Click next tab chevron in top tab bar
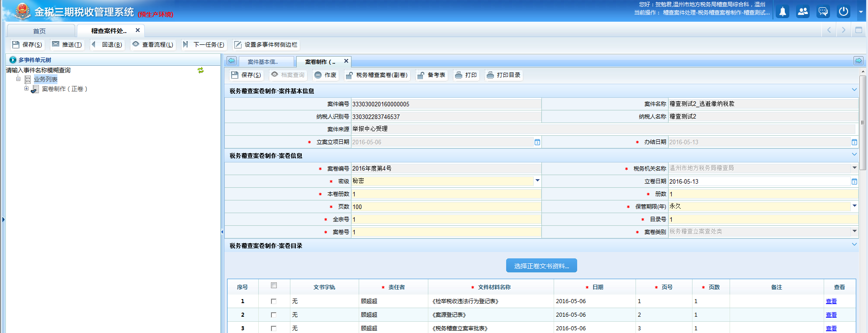Screen dimensions: 868x333 (x=843, y=30)
